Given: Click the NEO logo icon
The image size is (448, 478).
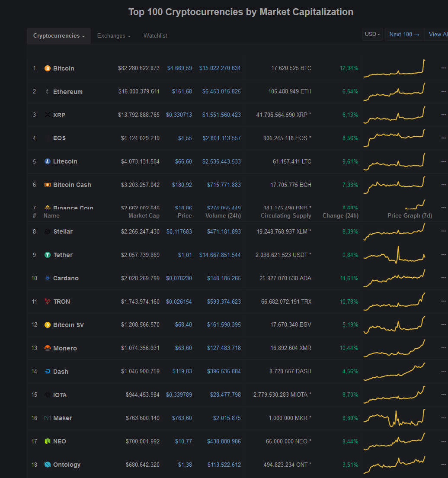Looking at the screenshot, I should [48, 441].
